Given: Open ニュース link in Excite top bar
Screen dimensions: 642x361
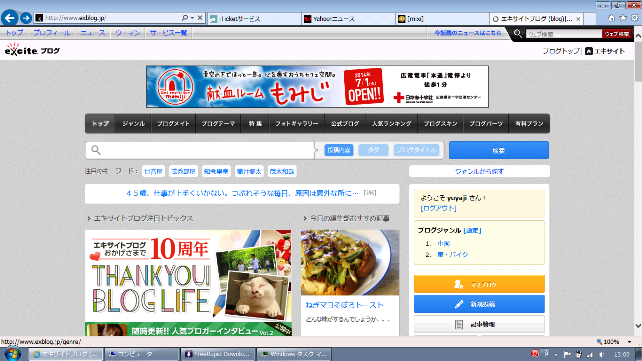Looking at the screenshot, I should tap(93, 33).
